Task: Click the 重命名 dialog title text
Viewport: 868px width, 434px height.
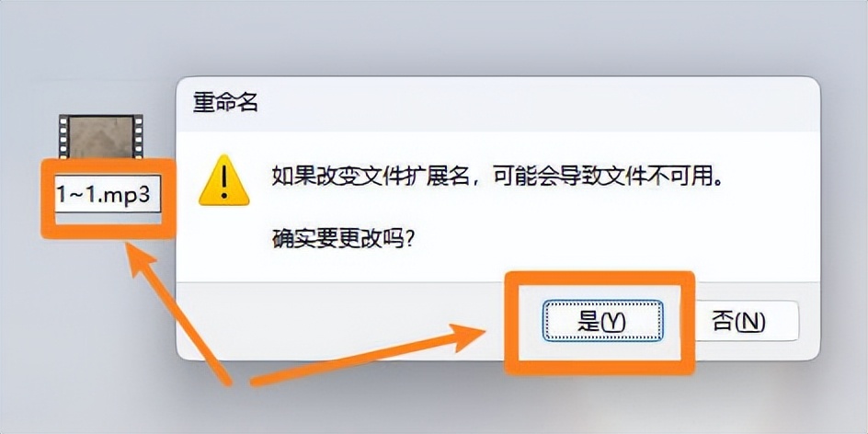Action: tap(225, 103)
